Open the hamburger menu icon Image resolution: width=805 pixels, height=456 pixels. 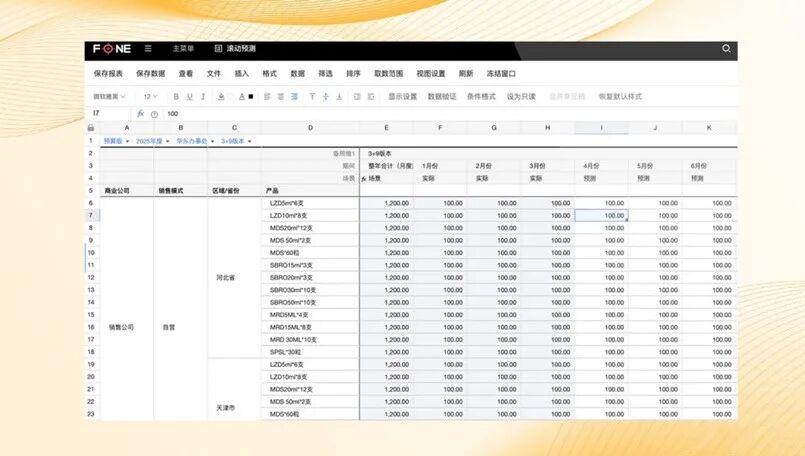click(x=148, y=49)
